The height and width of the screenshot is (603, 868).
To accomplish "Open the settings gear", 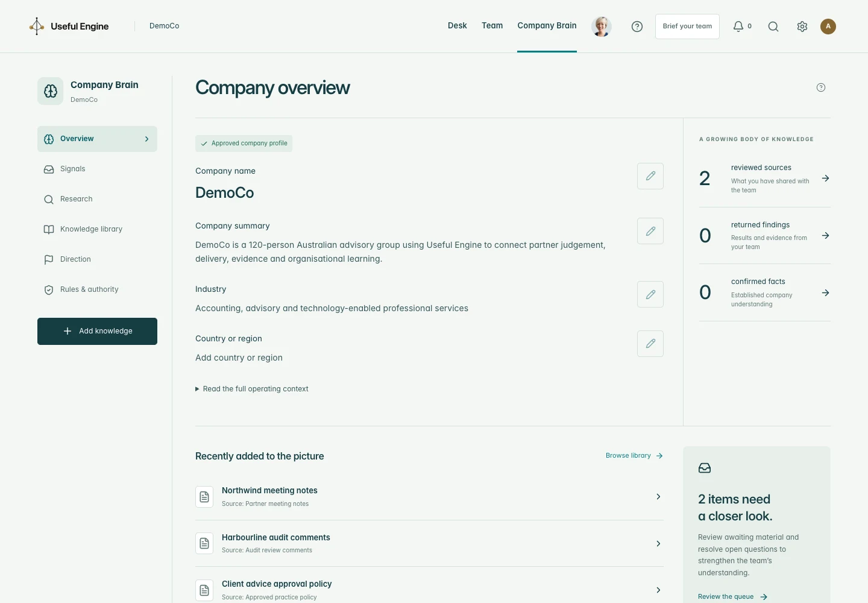I will [x=802, y=27].
